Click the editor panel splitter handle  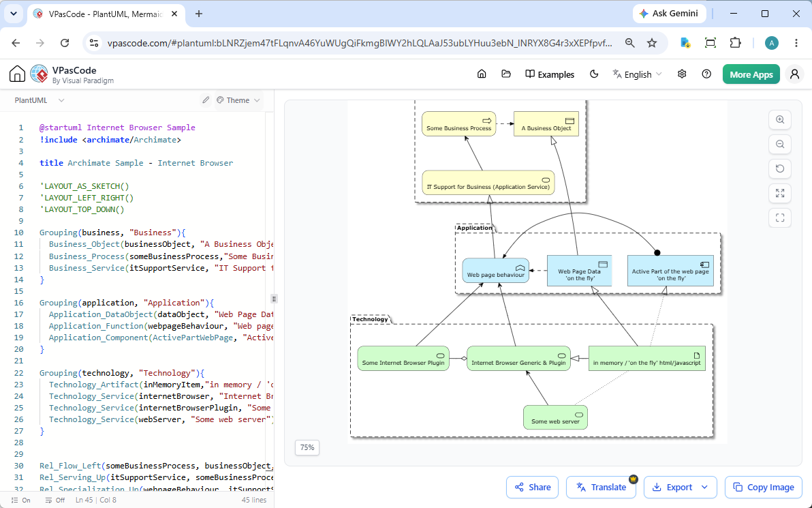click(x=274, y=299)
